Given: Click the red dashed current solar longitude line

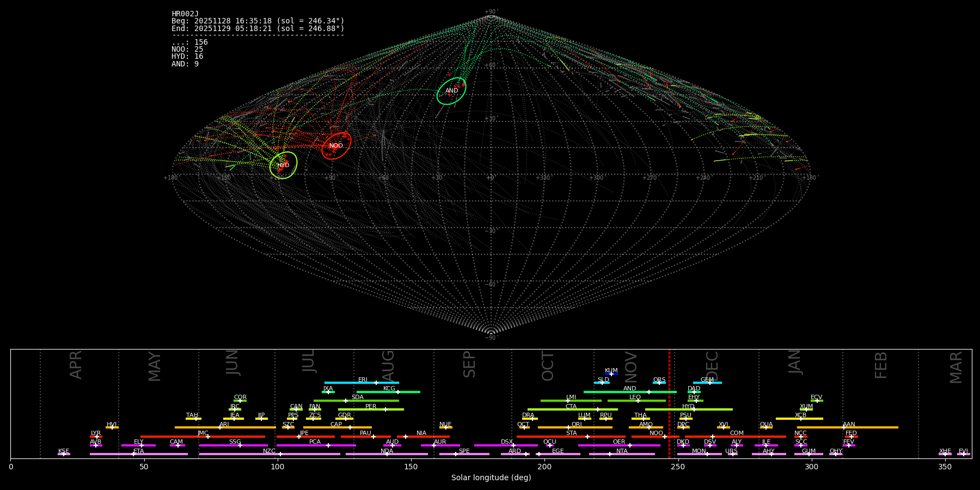Looking at the screenshot, I should point(669,403).
